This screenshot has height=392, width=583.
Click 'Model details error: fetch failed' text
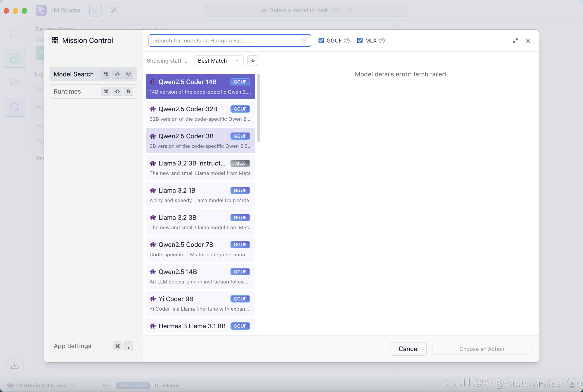point(400,74)
